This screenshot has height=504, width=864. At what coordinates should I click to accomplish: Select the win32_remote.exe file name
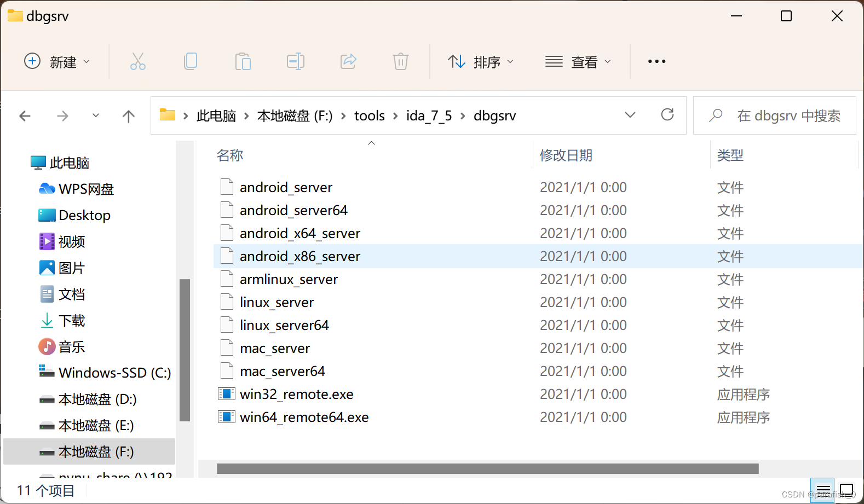297,394
